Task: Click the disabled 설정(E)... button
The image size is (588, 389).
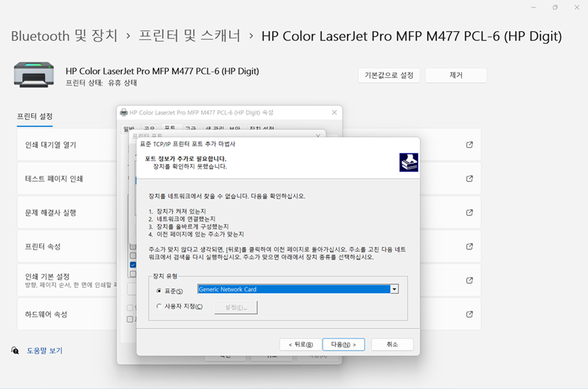Action: tap(236, 307)
